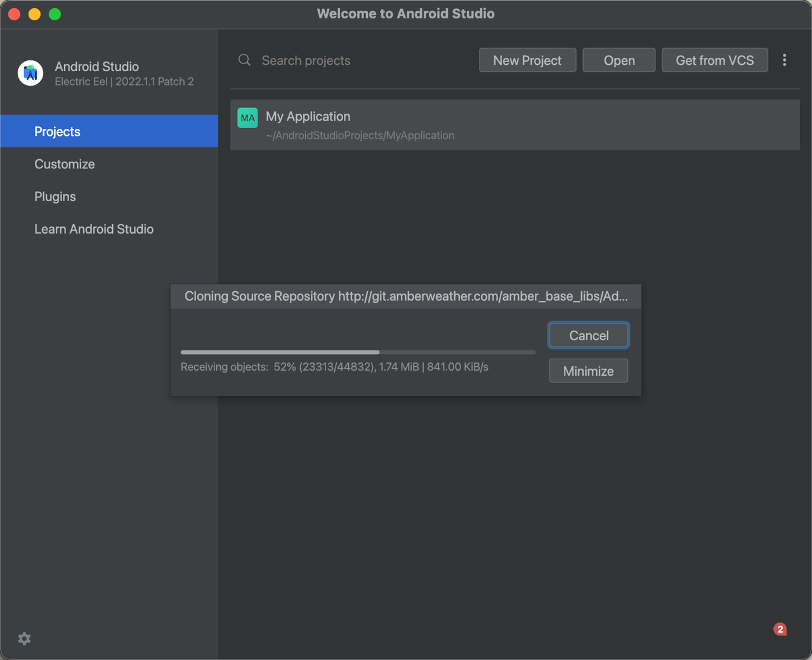Click the search magnifier icon
The width and height of the screenshot is (812, 660).
(x=244, y=60)
